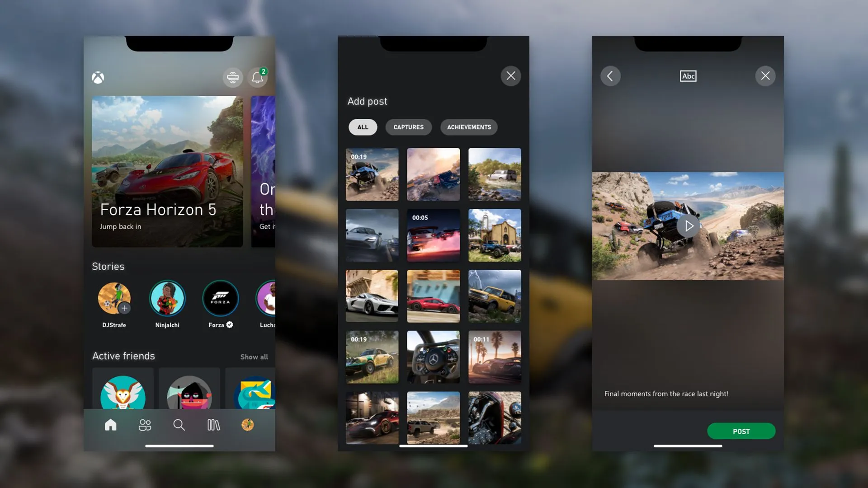The width and height of the screenshot is (868, 488).
Task: Select the Library/collections icon
Action: pyautogui.click(x=213, y=424)
